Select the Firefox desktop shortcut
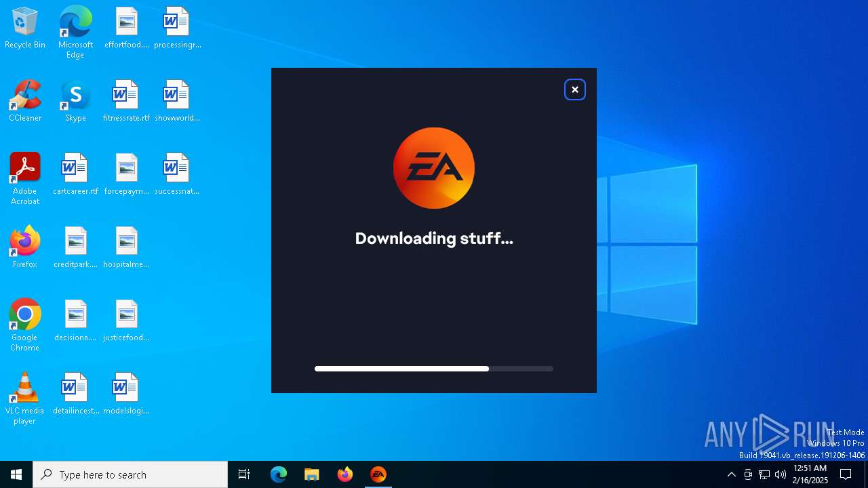This screenshot has width=868, height=488. [25, 248]
